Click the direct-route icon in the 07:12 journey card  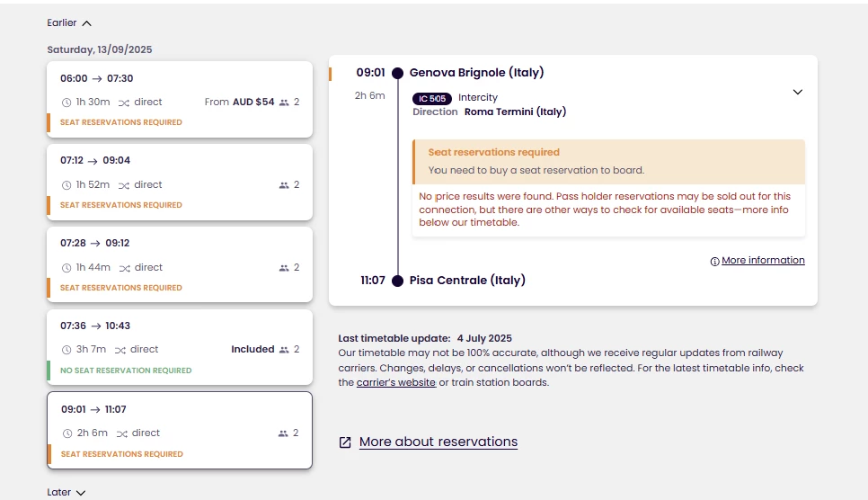pyautogui.click(x=124, y=185)
